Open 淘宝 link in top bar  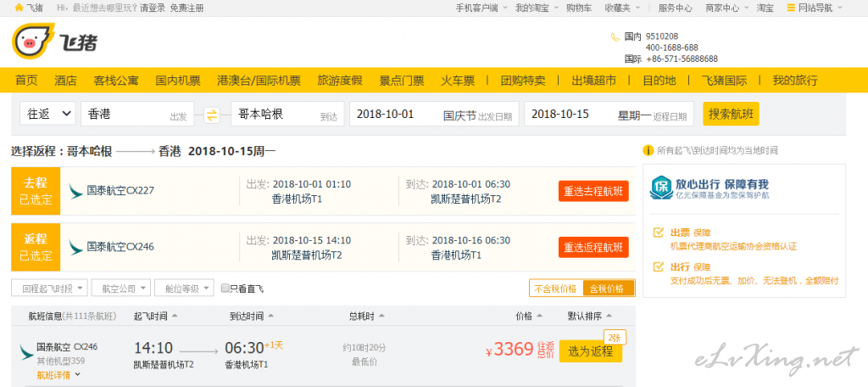(x=765, y=8)
